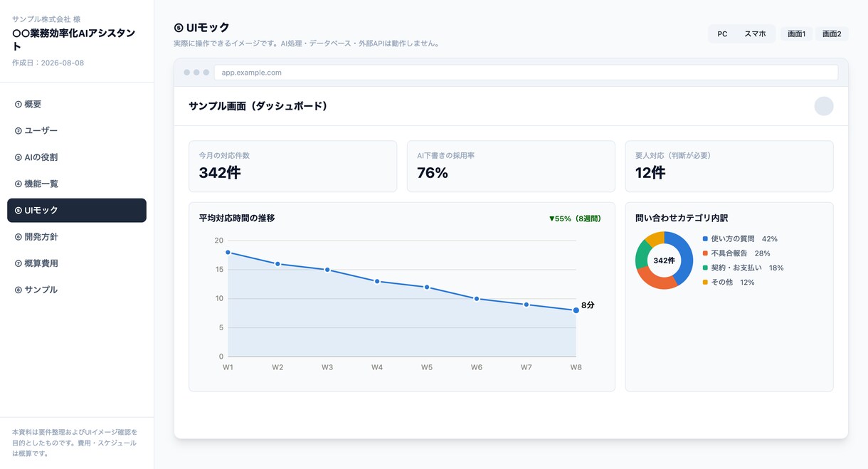Viewport: 868px width, 469px height.
Task: Click the W8 axis label
Action: (x=576, y=367)
